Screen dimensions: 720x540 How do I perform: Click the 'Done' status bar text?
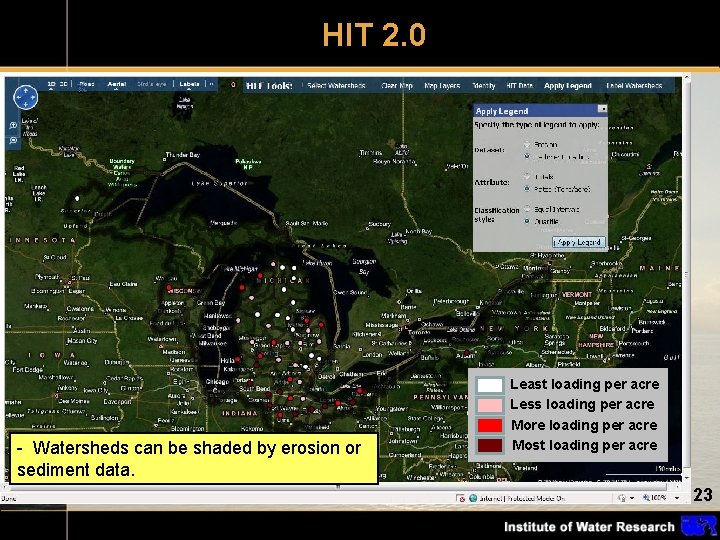pyautogui.click(x=8, y=498)
